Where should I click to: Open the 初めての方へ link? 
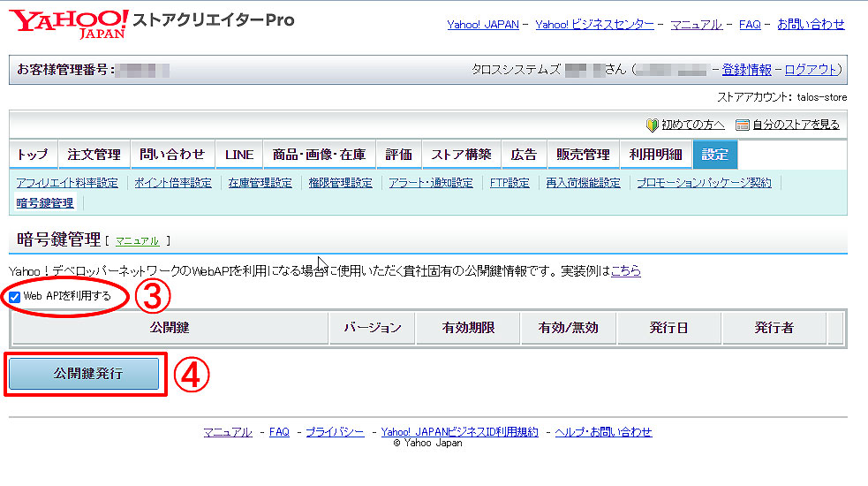click(693, 125)
